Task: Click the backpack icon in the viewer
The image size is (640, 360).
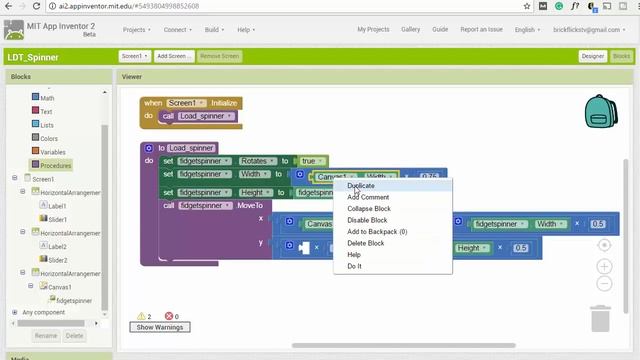Action: coord(601,111)
